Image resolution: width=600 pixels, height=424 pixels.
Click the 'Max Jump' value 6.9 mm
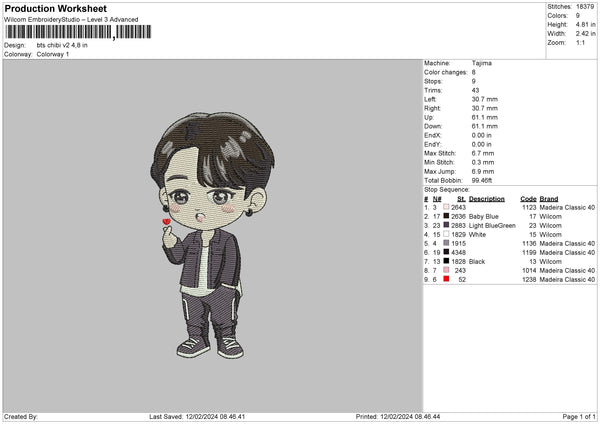483,171
